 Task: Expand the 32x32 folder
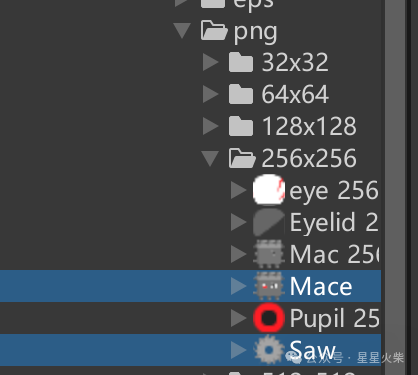coord(210,62)
